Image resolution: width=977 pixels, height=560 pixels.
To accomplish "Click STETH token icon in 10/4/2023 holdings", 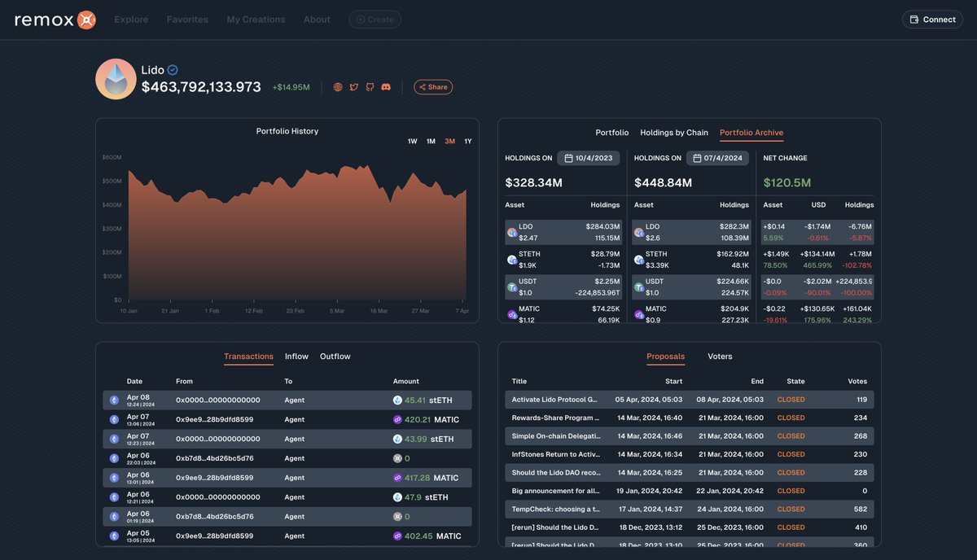I will (x=512, y=260).
